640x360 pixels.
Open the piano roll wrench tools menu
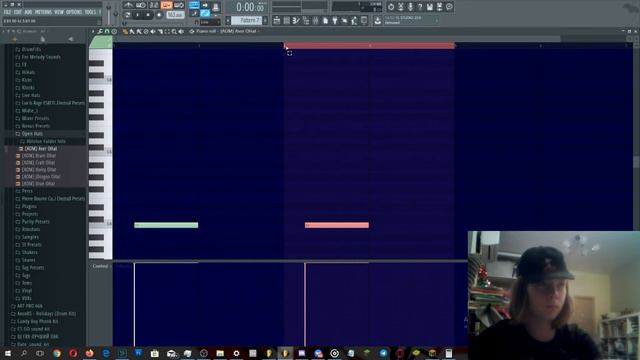[x=100, y=31]
